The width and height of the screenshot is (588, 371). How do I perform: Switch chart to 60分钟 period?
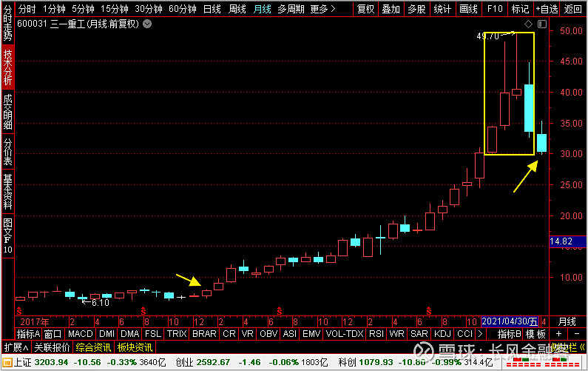point(183,9)
